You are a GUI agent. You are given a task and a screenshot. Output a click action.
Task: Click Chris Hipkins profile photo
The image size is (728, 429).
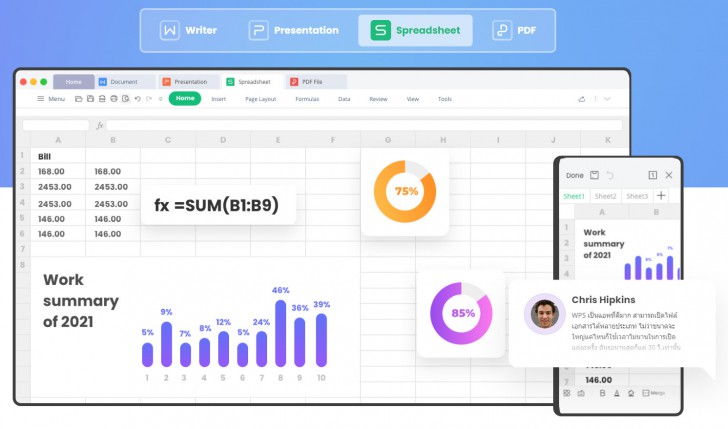point(545,314)
